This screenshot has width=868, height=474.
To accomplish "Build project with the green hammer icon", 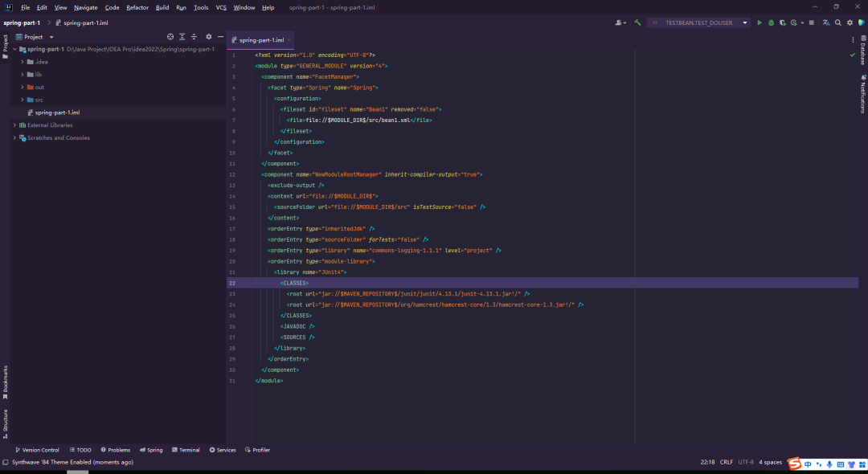I will 637,22.
